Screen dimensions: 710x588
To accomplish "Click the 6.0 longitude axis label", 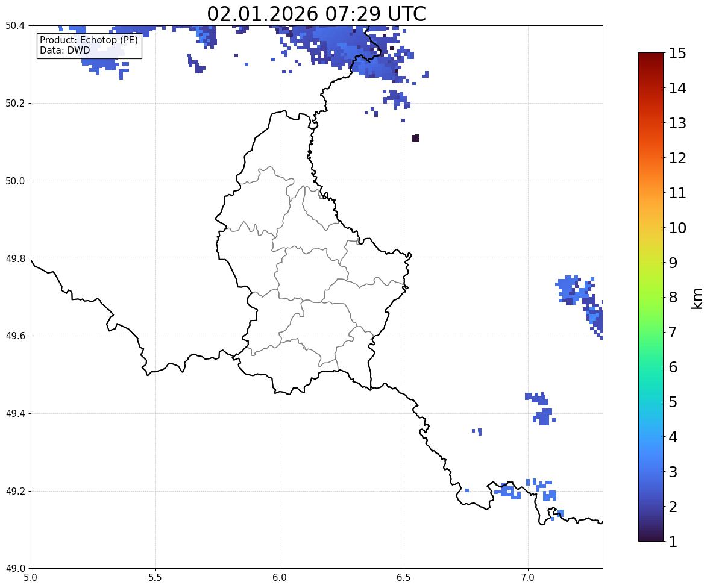I will (x=280, y=578).
